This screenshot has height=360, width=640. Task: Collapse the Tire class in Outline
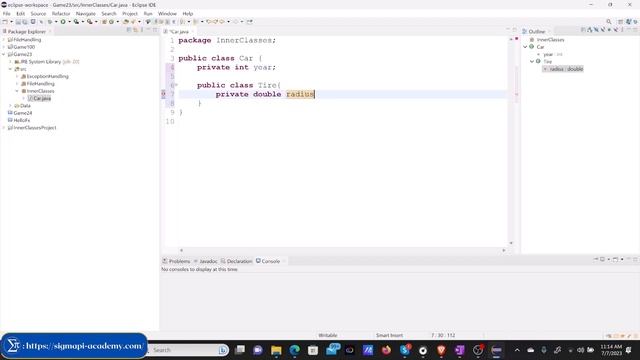tap(532, 62)
